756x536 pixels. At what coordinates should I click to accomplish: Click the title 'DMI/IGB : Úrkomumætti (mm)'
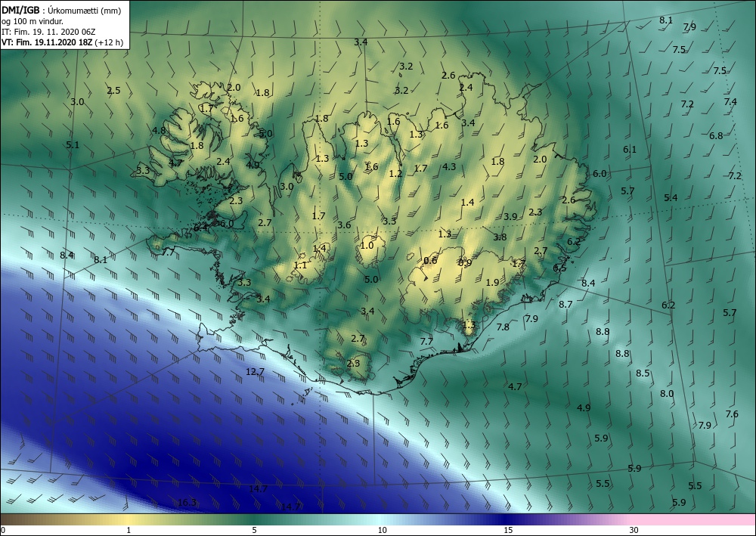(x=61, y=10)
